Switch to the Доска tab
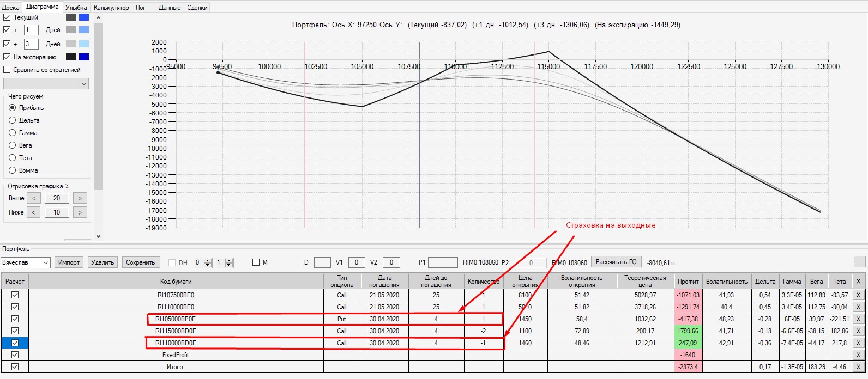The image size is (868, 379). pos(11,8)
